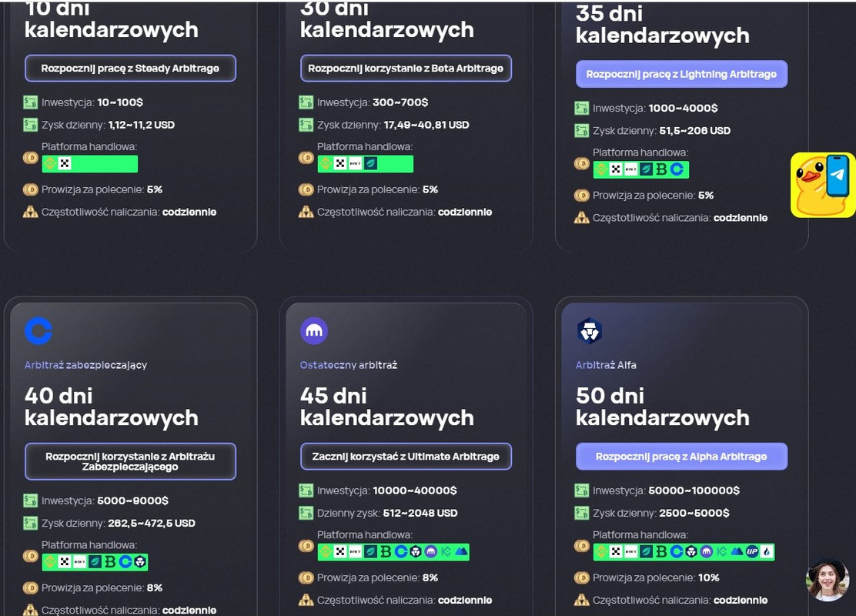Click the money icon beside Inwestycja 300~700$

306,102
